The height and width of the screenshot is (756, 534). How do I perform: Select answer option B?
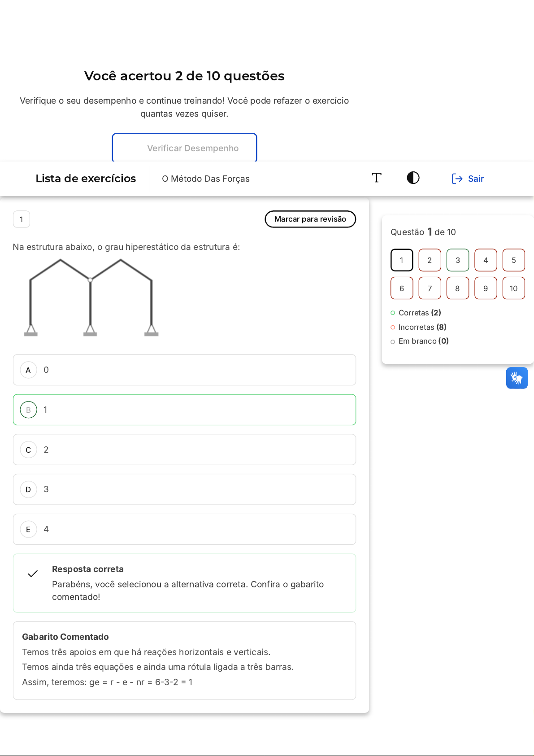(29, 410)
